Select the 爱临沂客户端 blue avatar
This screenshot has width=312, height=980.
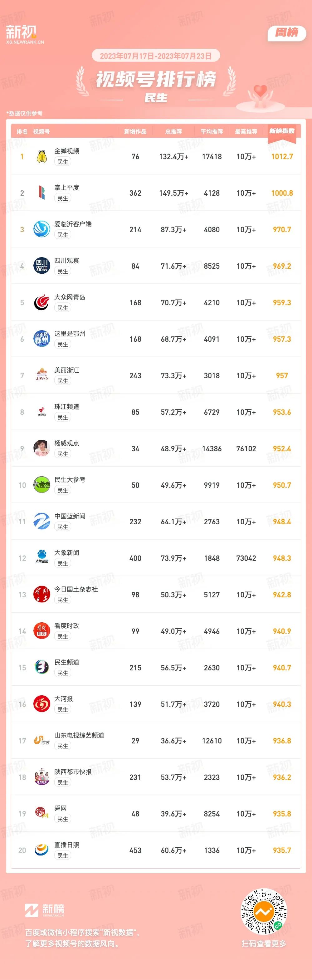pyautogui.click(x=42, y=229)
